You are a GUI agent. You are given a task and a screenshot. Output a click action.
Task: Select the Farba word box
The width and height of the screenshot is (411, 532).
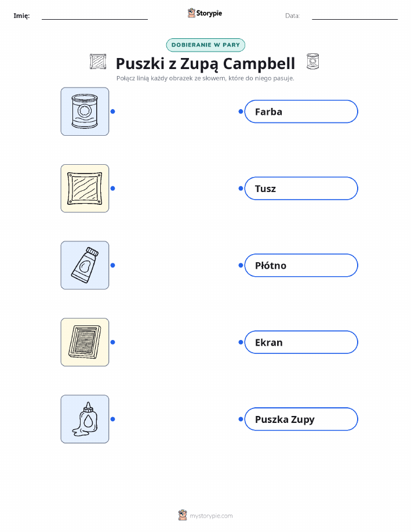coord(301,111)
